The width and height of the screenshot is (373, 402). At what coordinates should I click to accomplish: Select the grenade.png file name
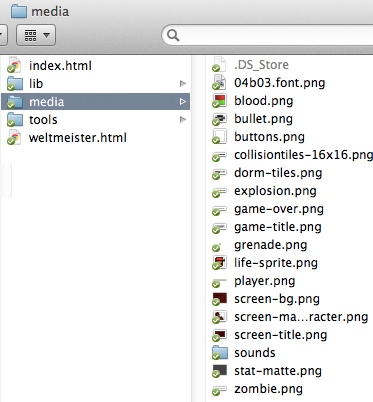[271, 245]
